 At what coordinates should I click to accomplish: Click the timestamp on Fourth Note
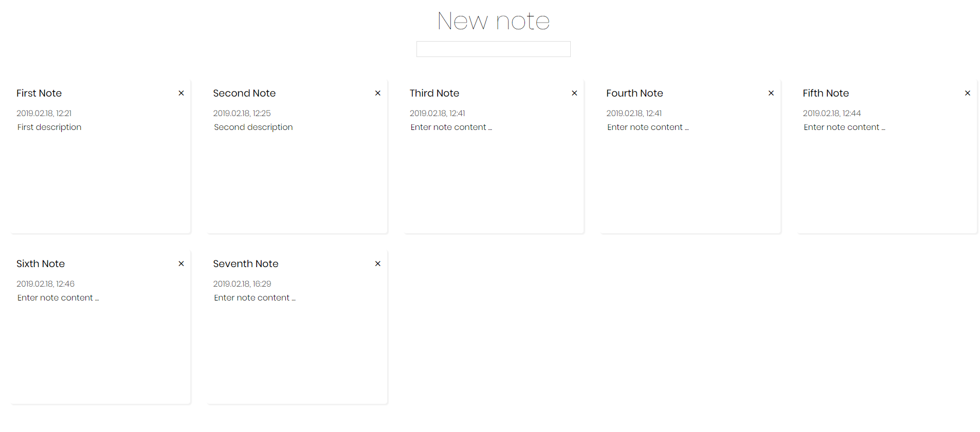[x=633, y=113]
